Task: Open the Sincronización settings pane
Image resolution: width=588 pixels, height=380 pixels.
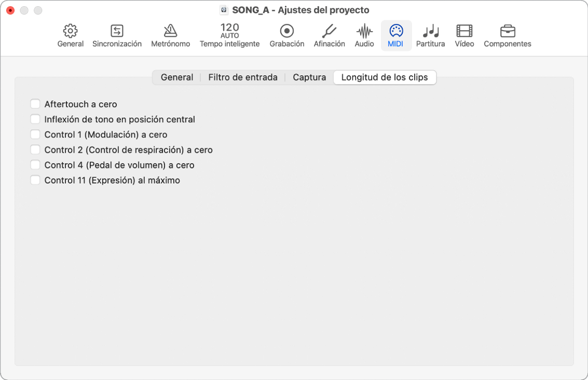Action: (x=117, y=36)
